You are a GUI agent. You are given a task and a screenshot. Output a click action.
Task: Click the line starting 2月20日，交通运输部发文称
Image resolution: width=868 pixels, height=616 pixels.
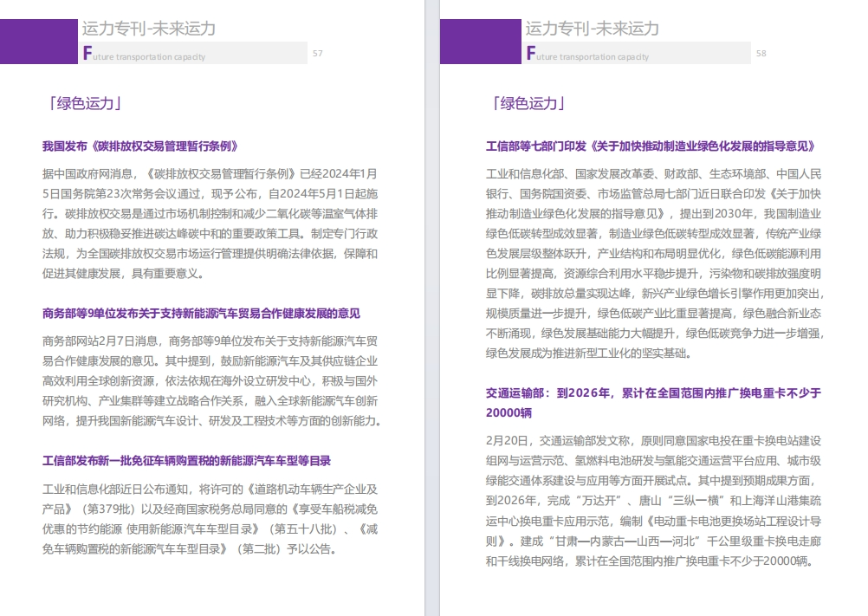(x=653, y=440)
